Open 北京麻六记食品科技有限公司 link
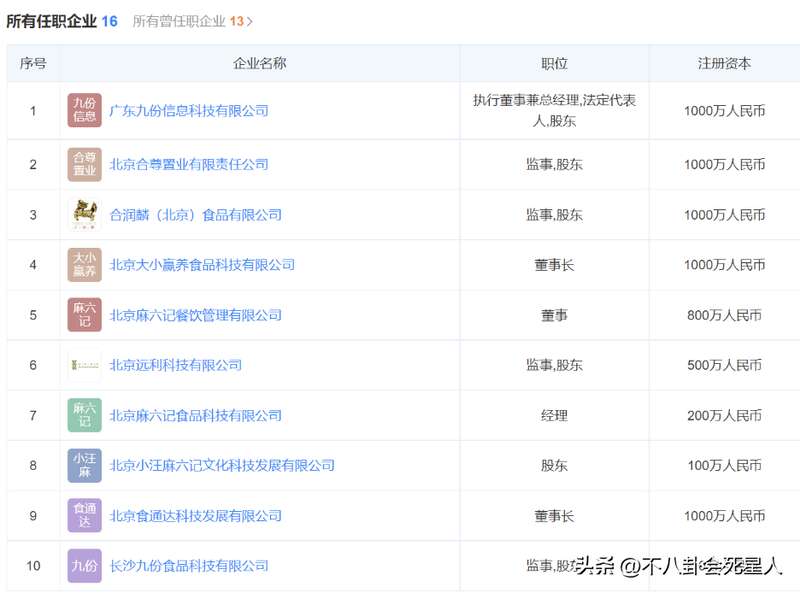The height and width of the screenshot is (593, 800). point(195,415)
